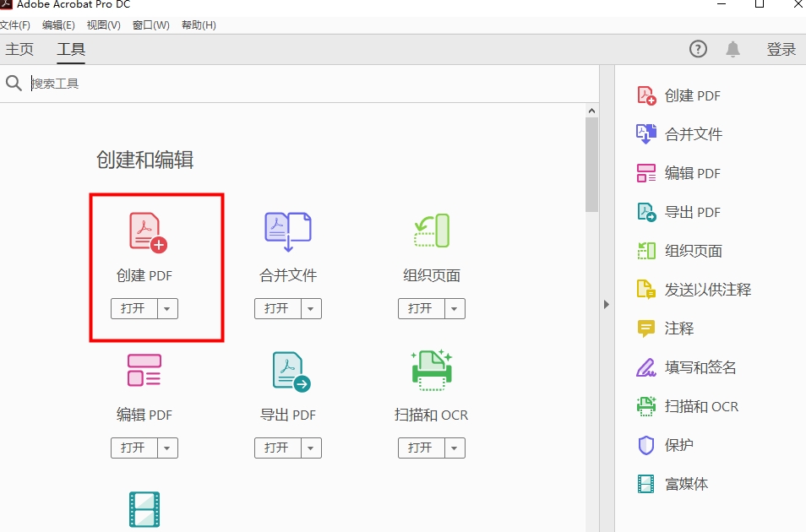Select the 编辑 PDF tool icon

(144, 370)
